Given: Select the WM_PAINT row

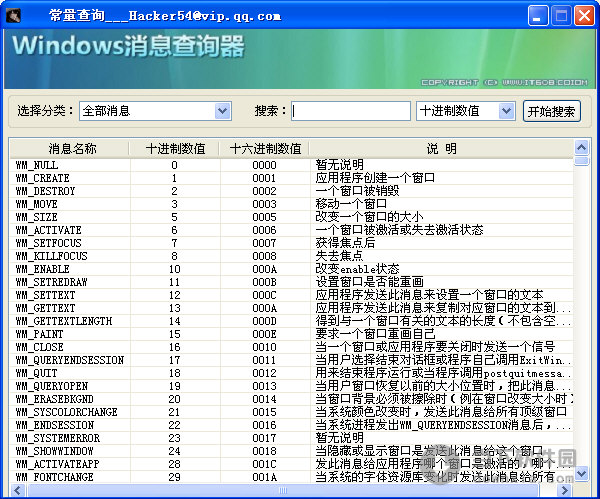Looking at the screenshot, I should (x=292, y=334).
